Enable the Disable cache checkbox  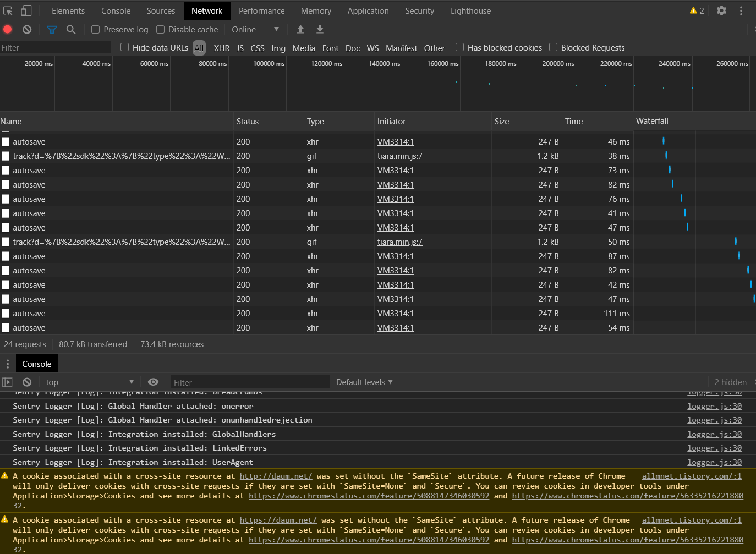click(160, 30)
